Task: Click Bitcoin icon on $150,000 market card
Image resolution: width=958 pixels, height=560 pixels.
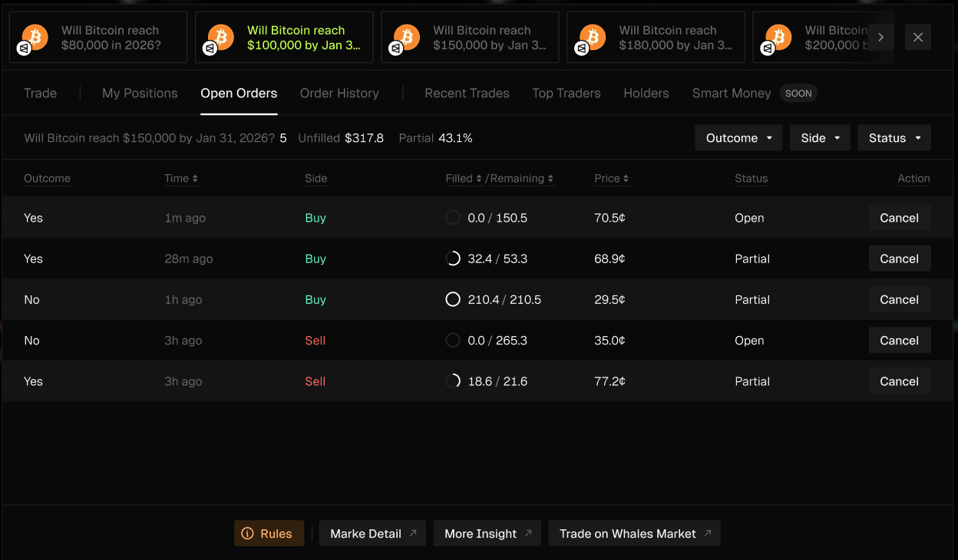Action: (406, 36)
